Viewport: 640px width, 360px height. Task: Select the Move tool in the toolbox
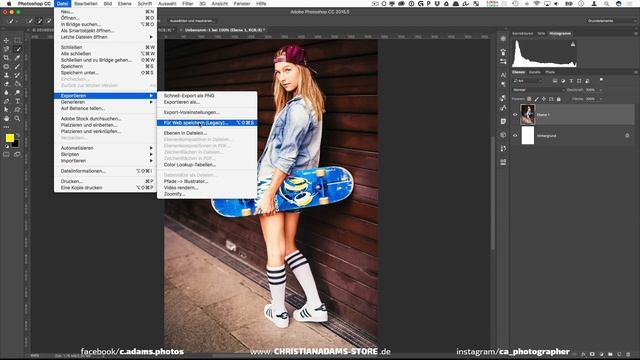(6, 40)
